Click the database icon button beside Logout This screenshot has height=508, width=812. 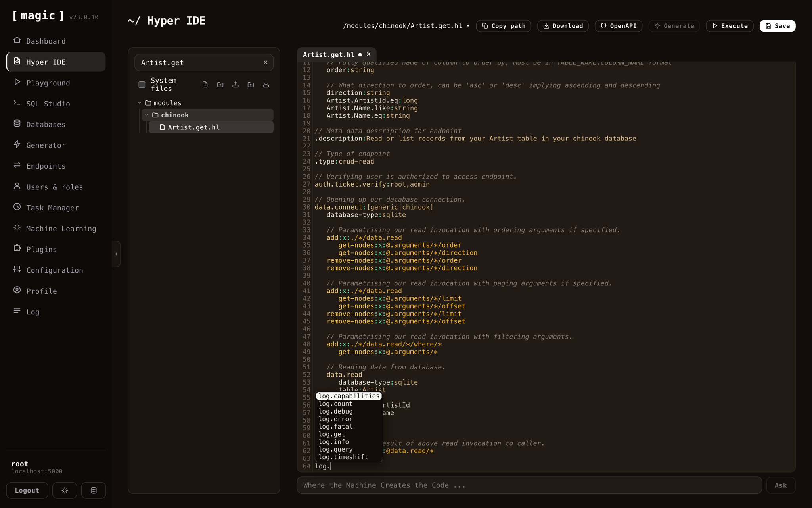pyautogui.click(x=94, y=491)
